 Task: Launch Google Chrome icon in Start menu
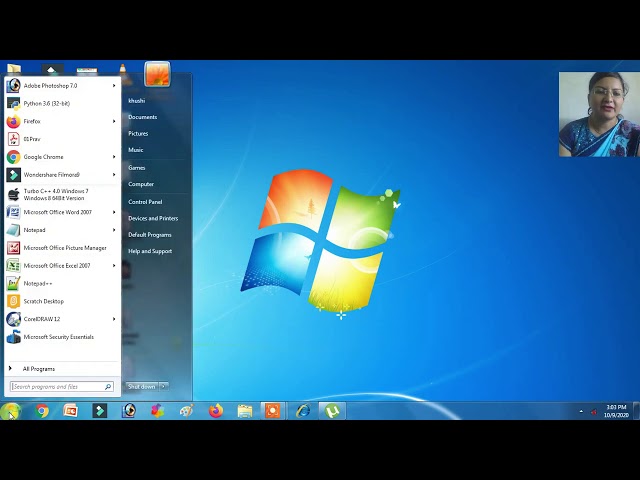pyautogui.click(x=13, y=157)
